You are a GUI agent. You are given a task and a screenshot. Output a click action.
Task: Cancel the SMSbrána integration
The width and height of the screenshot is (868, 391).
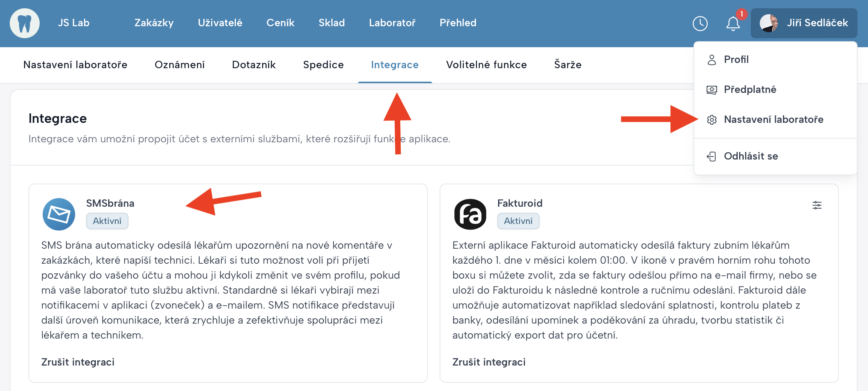pyautogui.click(x=78, y=362)
